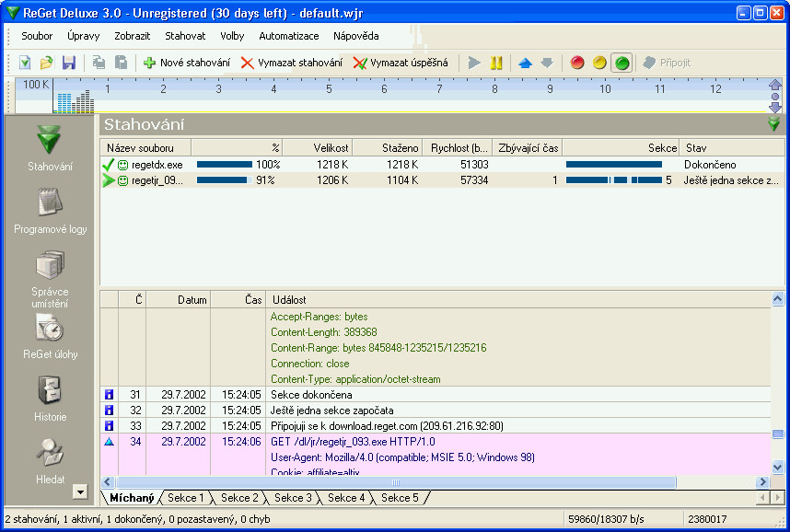
Task: Click the new queue file icon
Action: [25, 63]
